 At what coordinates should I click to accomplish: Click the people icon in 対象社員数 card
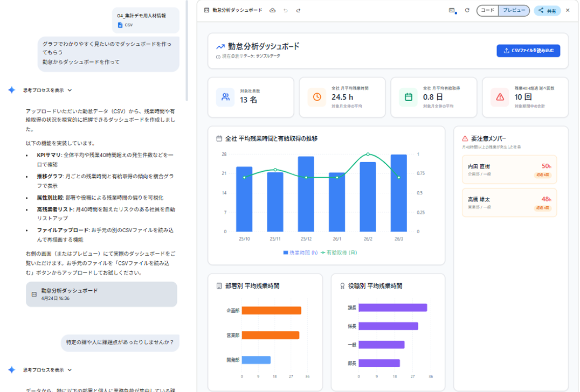click(x=225, y=97)
